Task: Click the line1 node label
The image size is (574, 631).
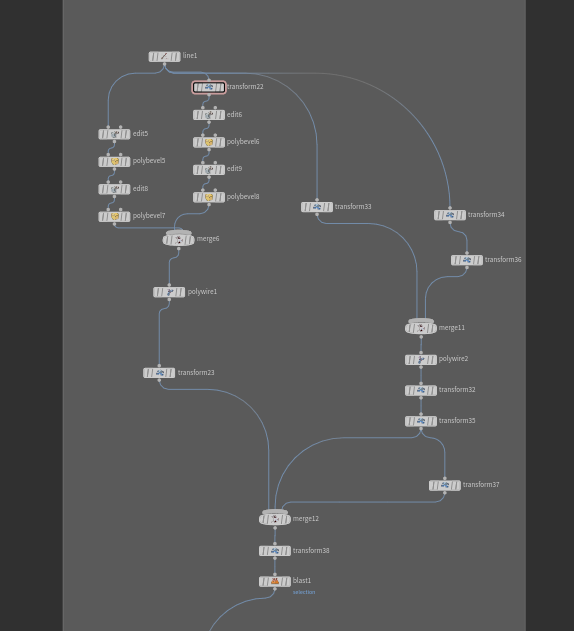Action: pyautogui.click(x=190, y=56)
